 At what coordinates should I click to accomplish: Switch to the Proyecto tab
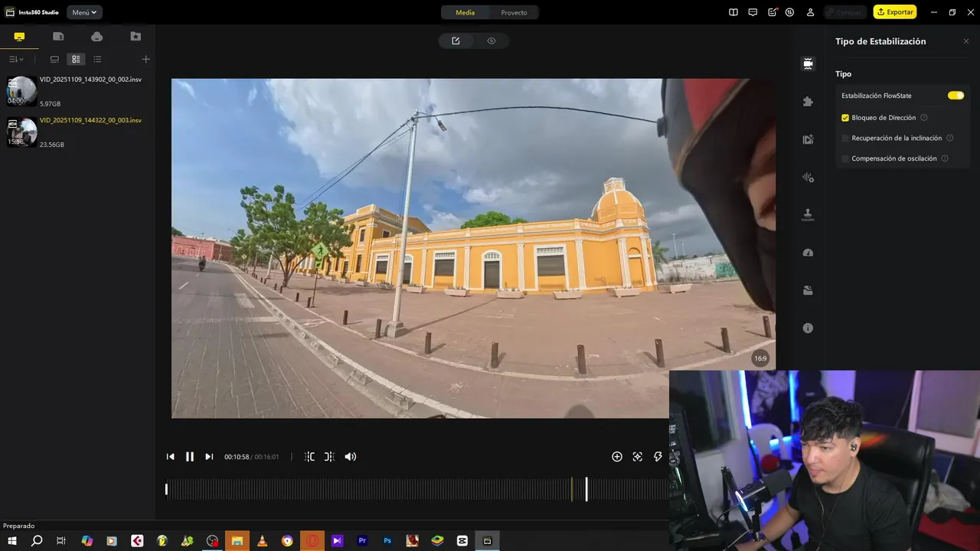[x=514, y=12]
